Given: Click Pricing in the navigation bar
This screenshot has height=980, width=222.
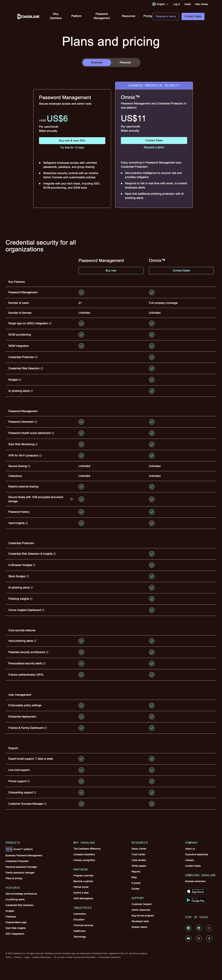Looking at the screenshot, I should click(147, 16).
